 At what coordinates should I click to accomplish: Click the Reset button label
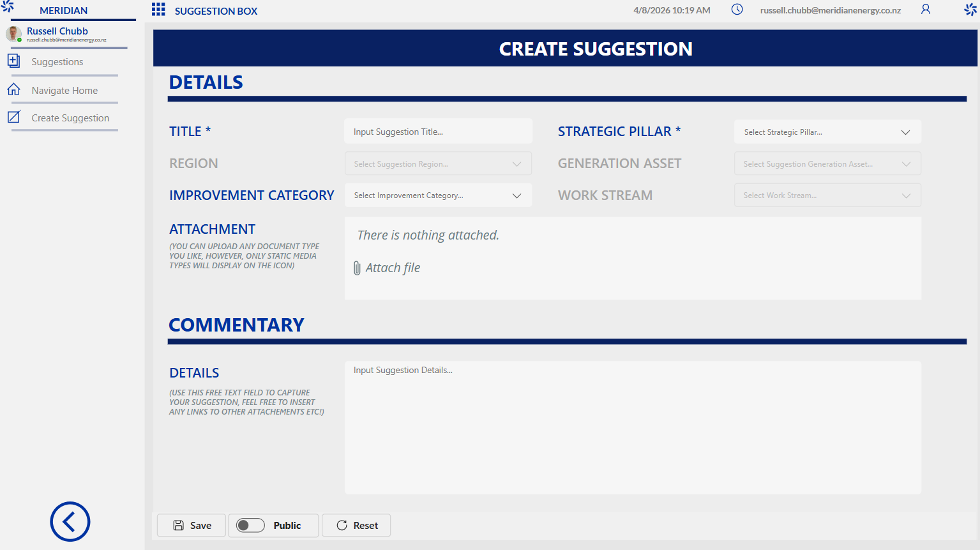tap(366, 525)
